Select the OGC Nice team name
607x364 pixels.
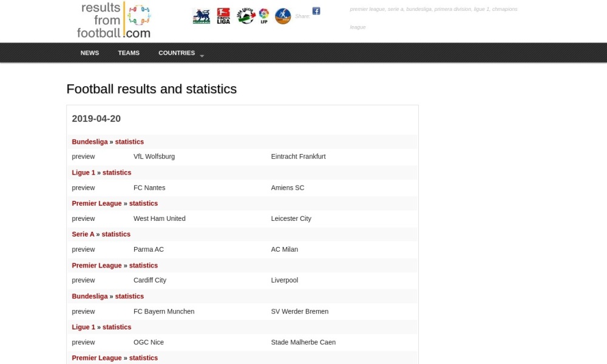click(149, 342)
